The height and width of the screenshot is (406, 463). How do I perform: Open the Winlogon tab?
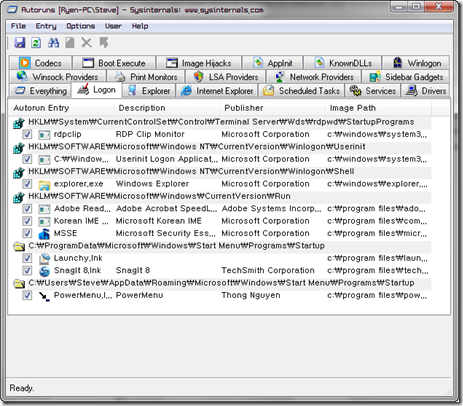point(416,63)
